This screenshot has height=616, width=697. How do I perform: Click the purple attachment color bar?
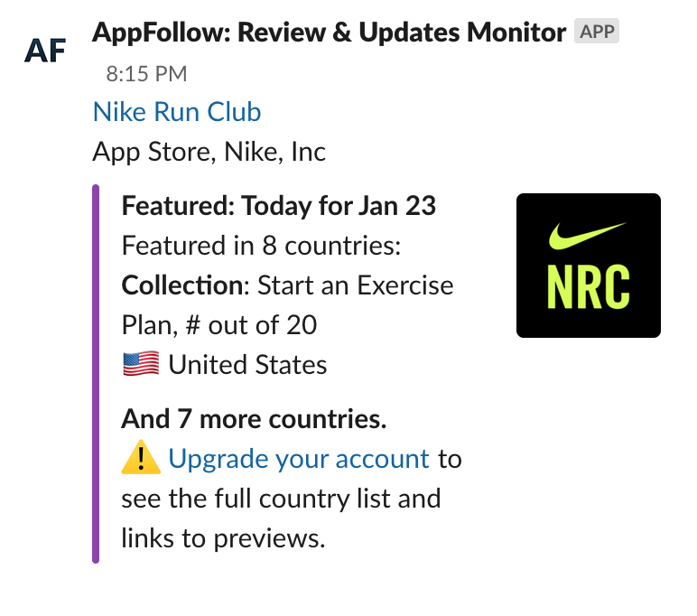96,374
